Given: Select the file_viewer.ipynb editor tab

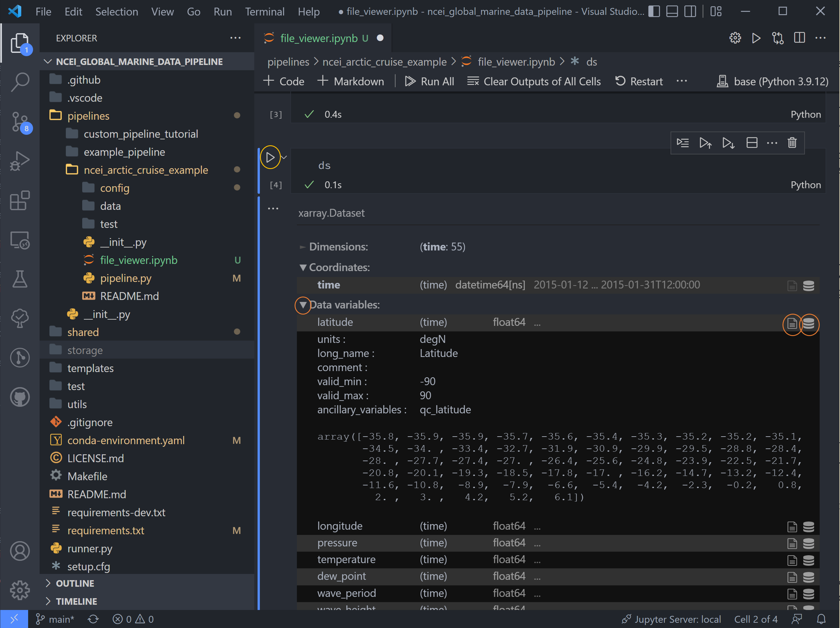Looking at the screenshot, I should pos(323,38).
